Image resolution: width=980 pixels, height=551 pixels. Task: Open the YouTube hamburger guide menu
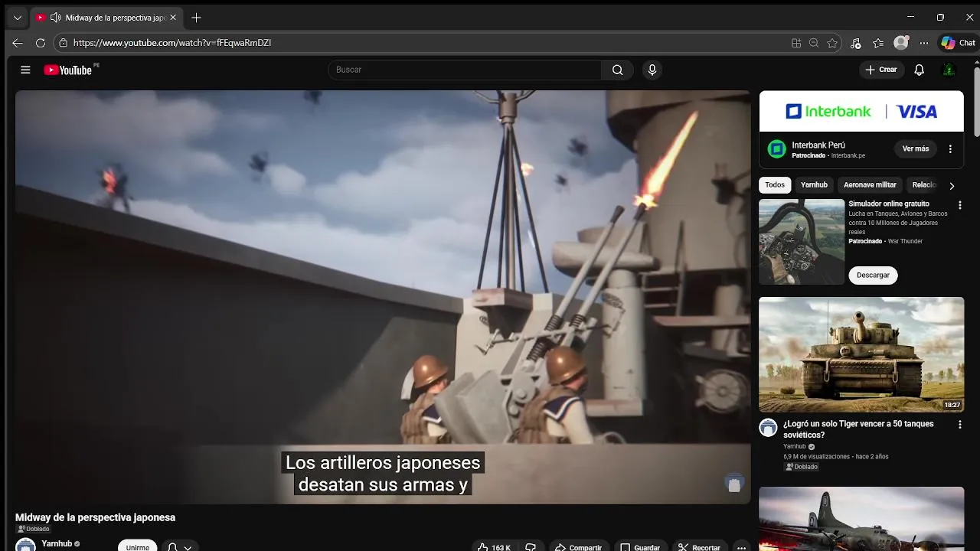(x=25, y=70)
